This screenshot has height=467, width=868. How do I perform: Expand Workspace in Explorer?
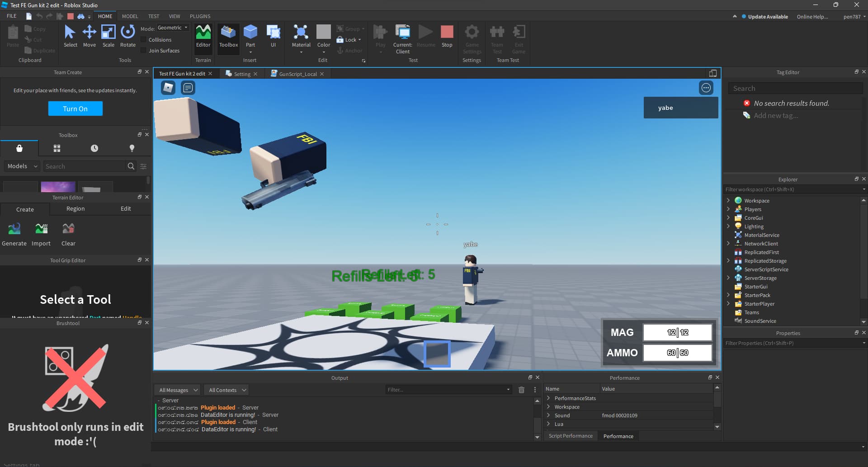pos(728,200)
